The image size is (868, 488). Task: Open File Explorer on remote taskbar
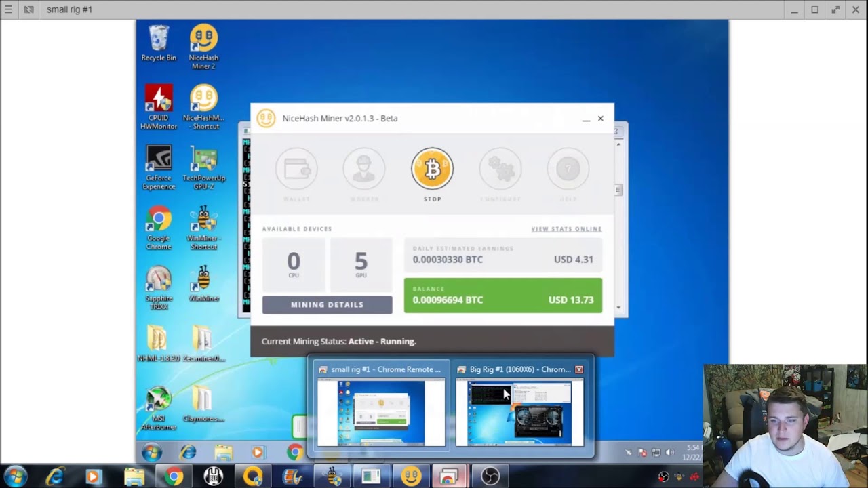223,452
